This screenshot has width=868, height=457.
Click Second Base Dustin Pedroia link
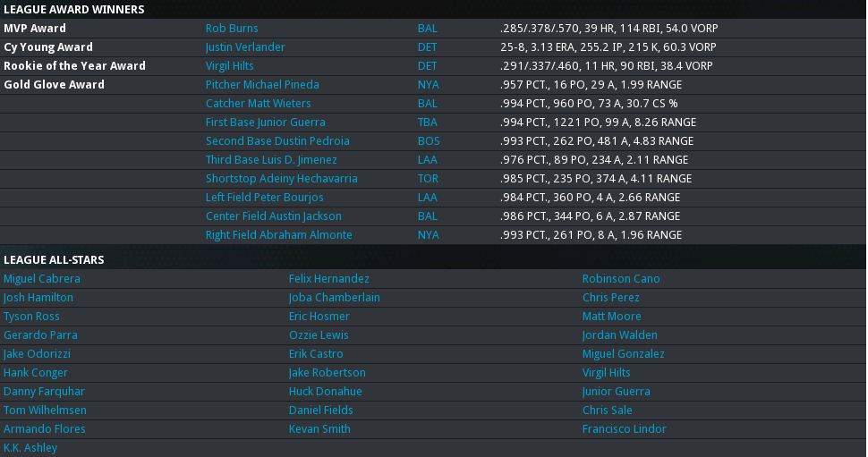277,141
